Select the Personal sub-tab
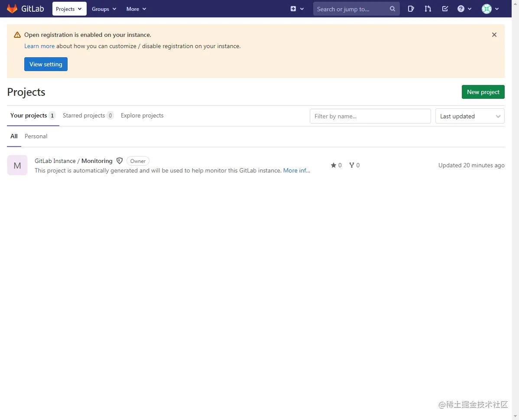This screenshot has width=519, height=420. (36, 136)
